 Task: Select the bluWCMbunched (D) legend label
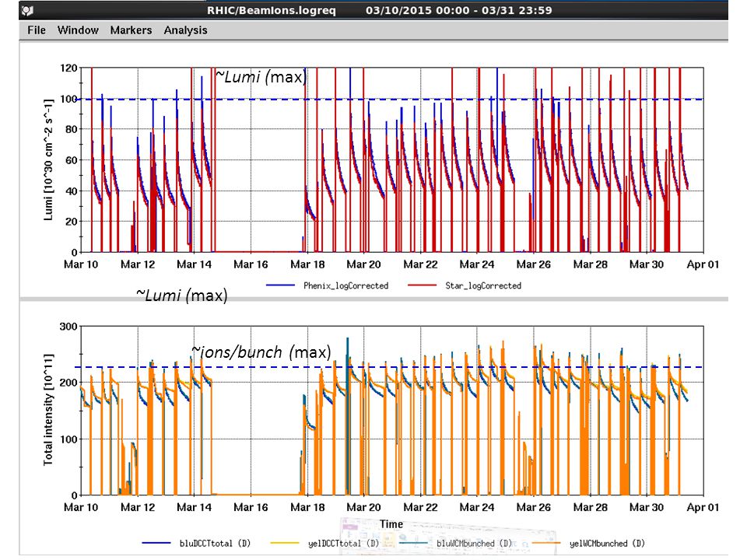[474, 544]
